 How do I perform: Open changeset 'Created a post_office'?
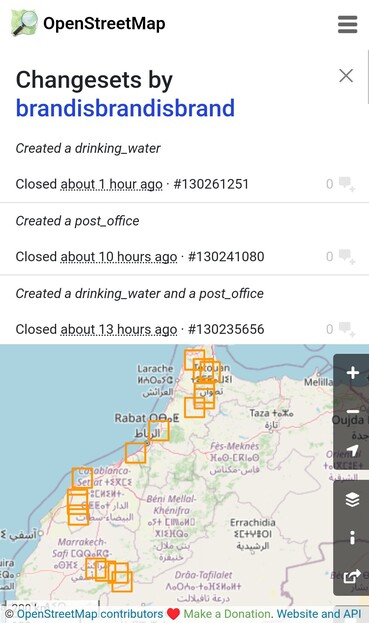pos(77,221)
